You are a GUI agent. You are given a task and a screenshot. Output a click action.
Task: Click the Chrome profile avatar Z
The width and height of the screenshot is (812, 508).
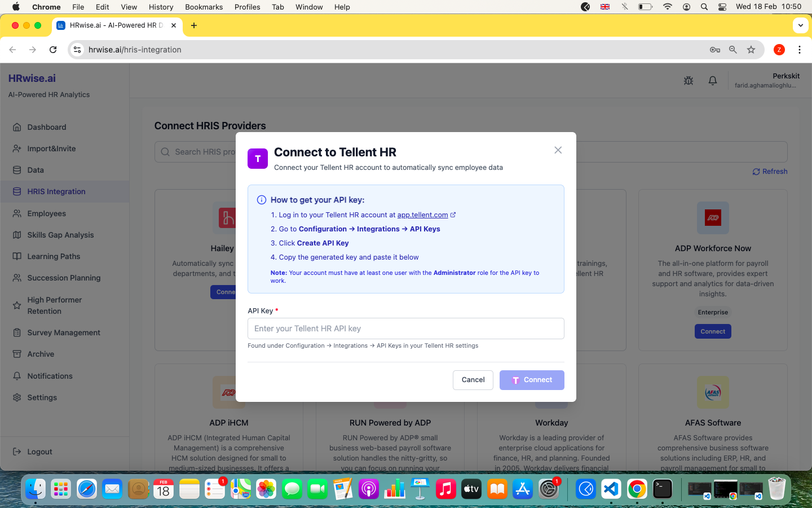779,50
